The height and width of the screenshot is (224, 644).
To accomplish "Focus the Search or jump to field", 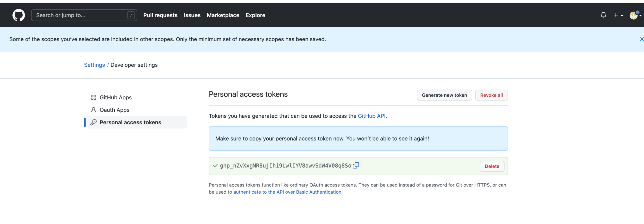I will coord(84,15).
